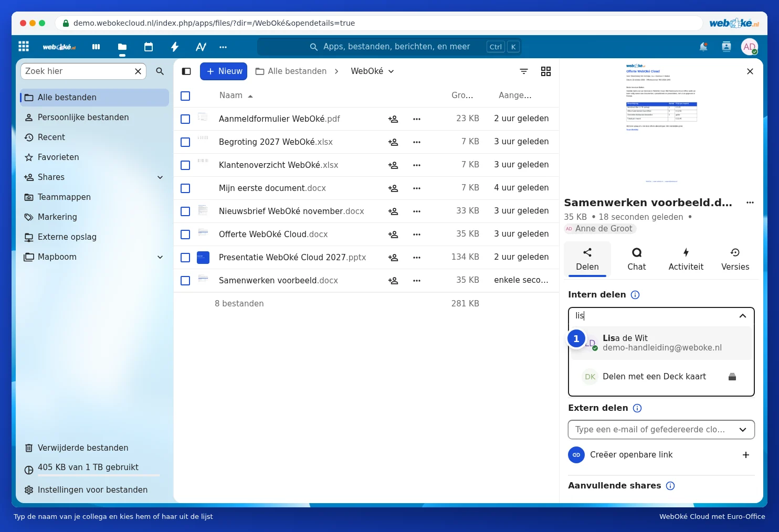
Task: Tick the select-all checkbox in header
Action: 185,96
